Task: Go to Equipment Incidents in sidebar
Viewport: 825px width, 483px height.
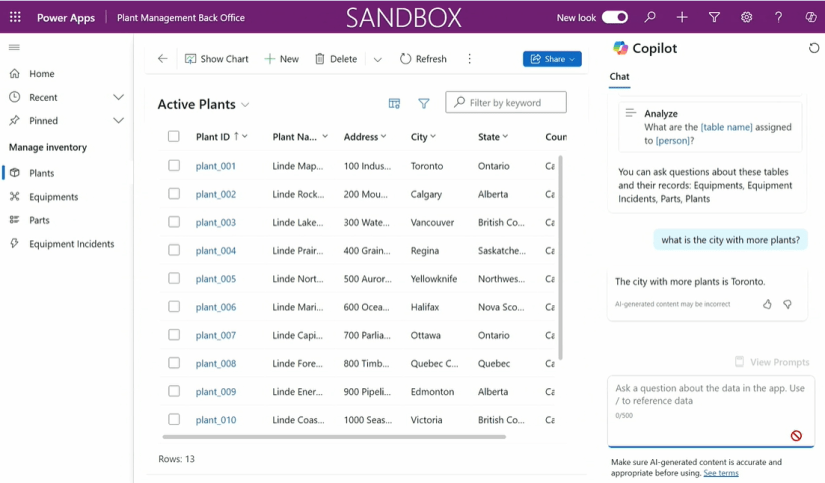Action: coord(72,244)
